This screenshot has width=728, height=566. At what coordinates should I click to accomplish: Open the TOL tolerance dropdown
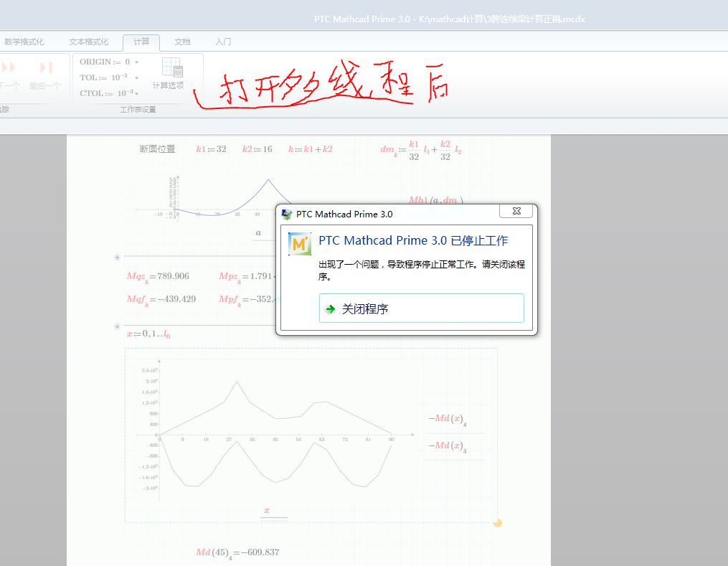[136, 78]
